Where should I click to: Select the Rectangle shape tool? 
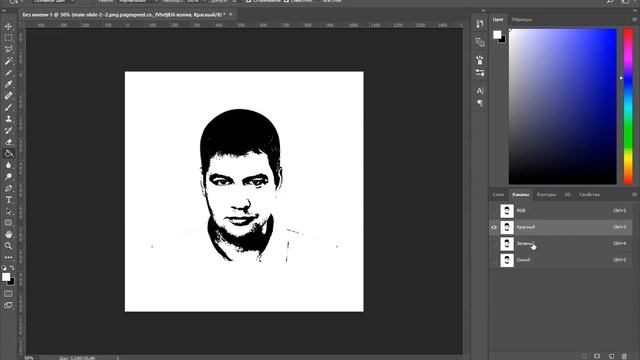coord(8,223)
